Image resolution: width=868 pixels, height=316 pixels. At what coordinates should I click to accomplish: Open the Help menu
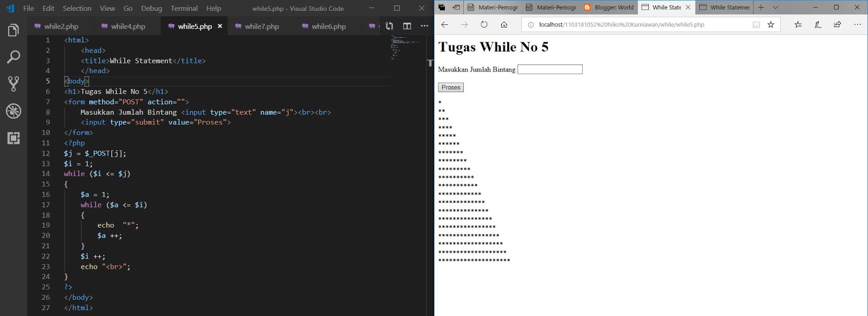click(214, 8)
